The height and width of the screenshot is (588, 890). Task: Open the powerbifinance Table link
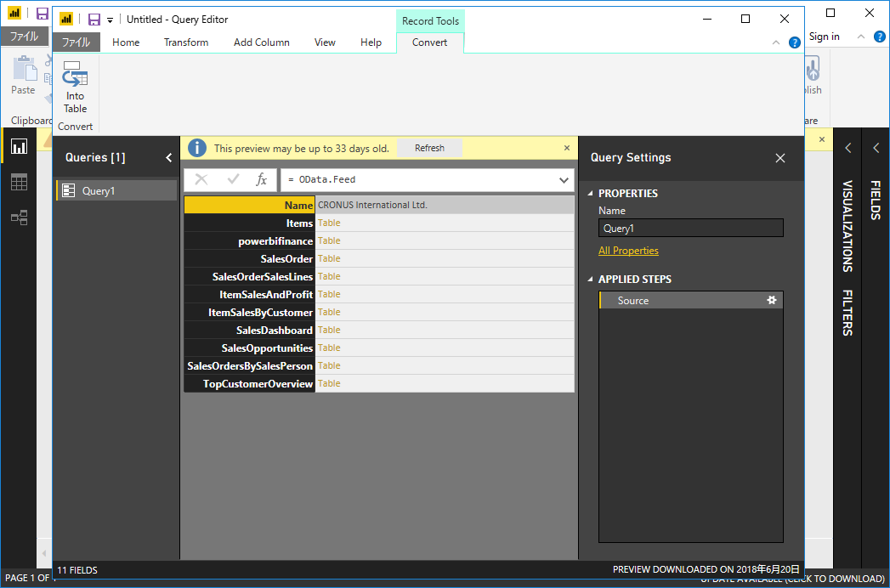[x=329, y=240]
